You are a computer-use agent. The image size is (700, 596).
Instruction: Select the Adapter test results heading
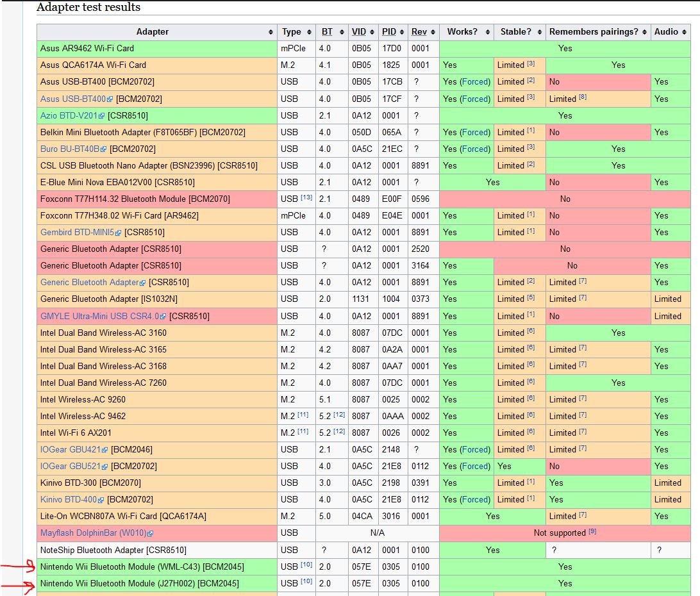(x=88, y=7)
